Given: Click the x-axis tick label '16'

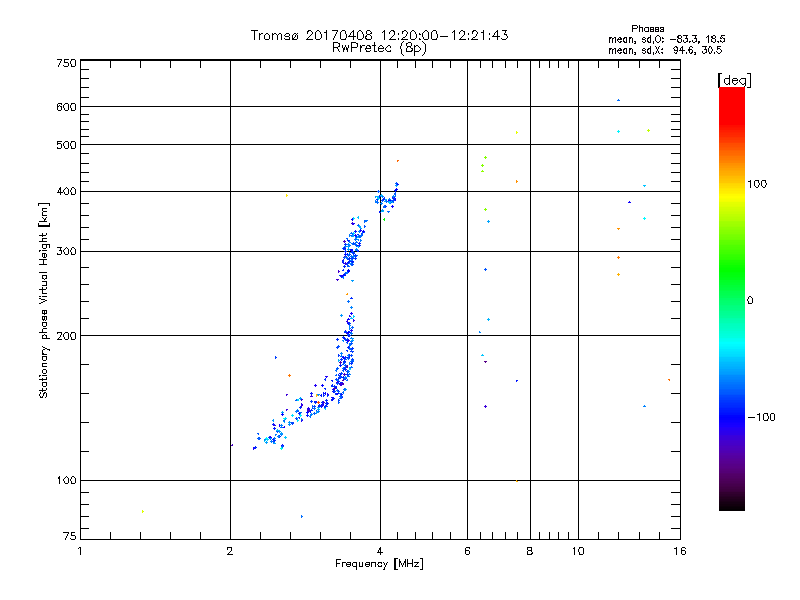Looking at the screenshot, I should (680, 551).
